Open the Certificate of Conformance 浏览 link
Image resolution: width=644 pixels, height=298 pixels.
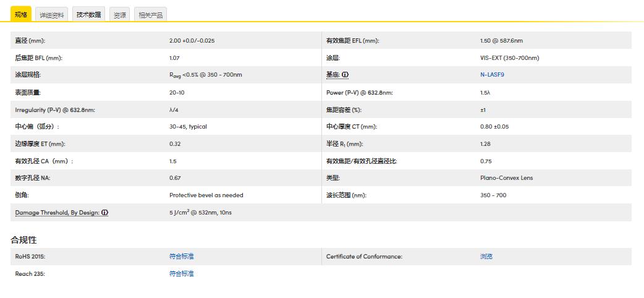(486, 256)
